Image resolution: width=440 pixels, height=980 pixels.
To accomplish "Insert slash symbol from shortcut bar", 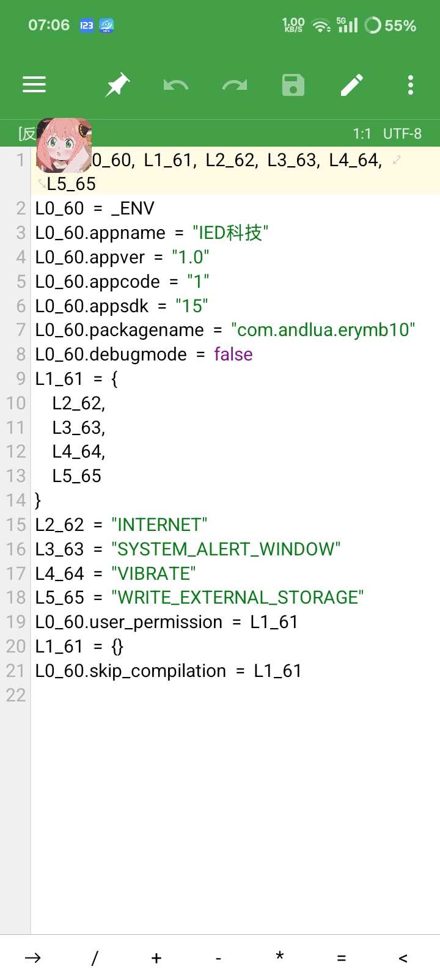I will [94, 957].
